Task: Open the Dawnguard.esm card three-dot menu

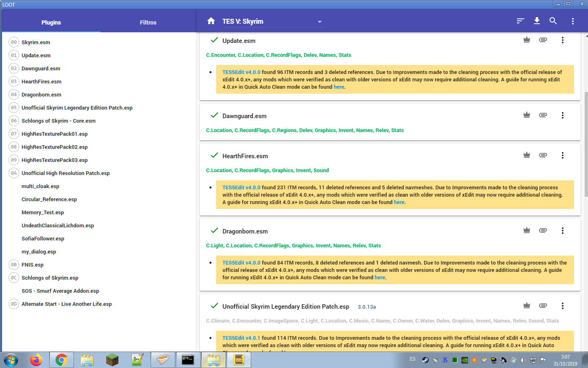Action: (x=563, y=115)
